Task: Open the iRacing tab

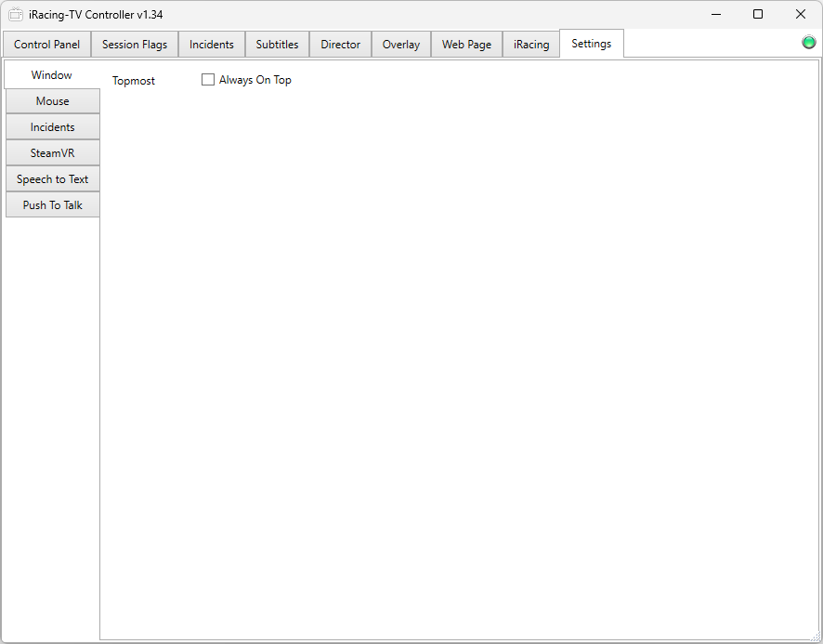Action: coord(531,44)
